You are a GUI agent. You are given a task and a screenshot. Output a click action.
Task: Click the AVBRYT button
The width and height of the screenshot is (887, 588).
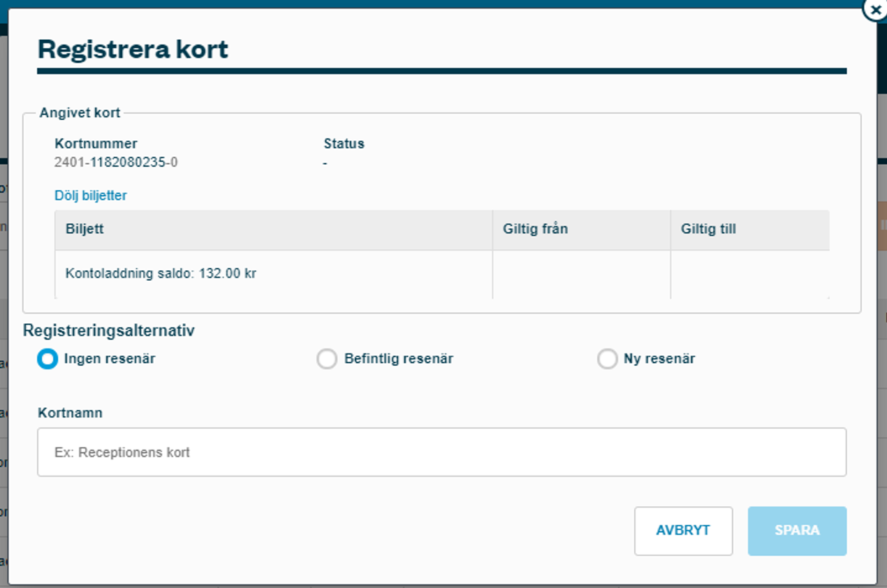pos(683,531)
